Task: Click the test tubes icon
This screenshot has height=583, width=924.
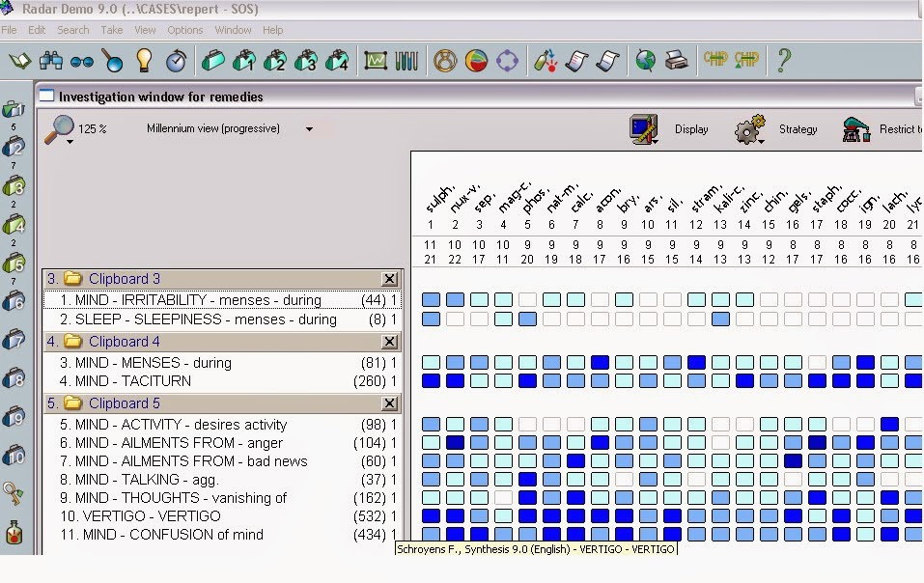Action: click(x=406, y=60)
